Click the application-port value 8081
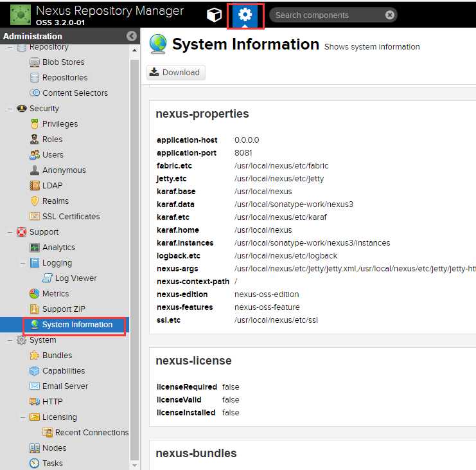476x470 pixels. [x=243, y=153]
